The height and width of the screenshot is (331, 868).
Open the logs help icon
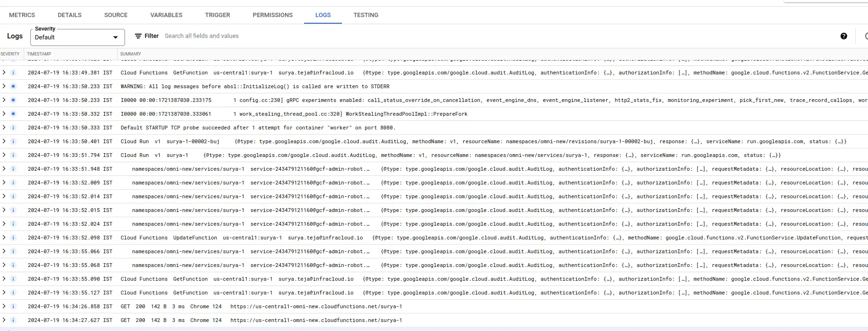[844, 36]
